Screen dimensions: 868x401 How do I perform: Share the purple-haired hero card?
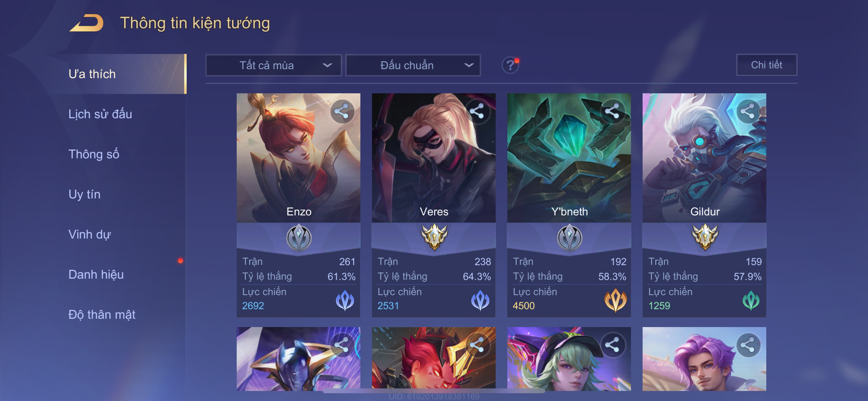[x=747, y=345]
